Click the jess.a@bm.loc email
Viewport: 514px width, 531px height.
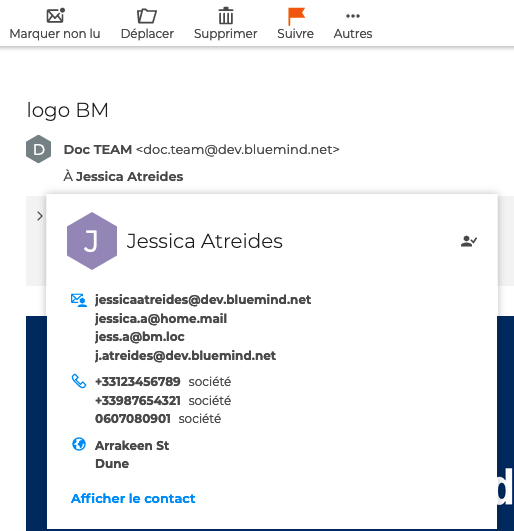click(140, 337)
